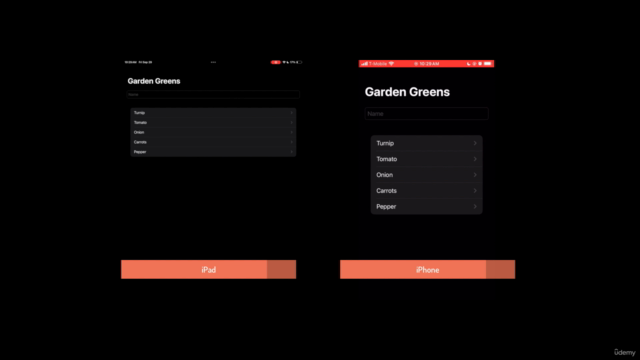Screen dimensions: 640x360
Task: Open the Carrots chevron on iPad
Action: [291, 142]
